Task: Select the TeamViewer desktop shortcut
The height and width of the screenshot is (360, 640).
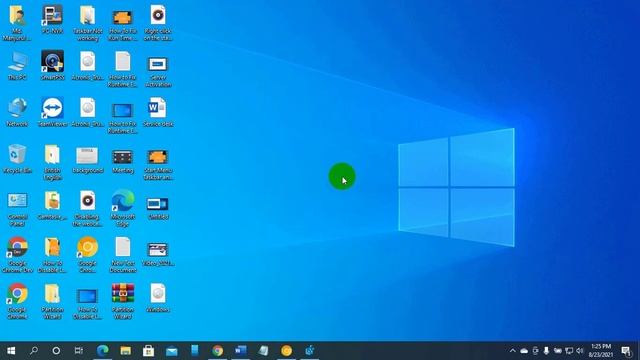Action: tap(52, 112)
